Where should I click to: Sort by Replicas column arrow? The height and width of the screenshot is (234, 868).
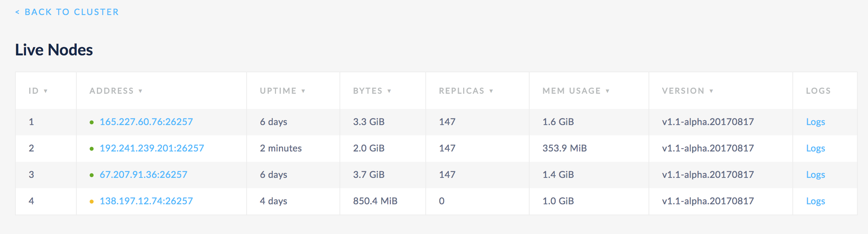[x=491, y=91]
